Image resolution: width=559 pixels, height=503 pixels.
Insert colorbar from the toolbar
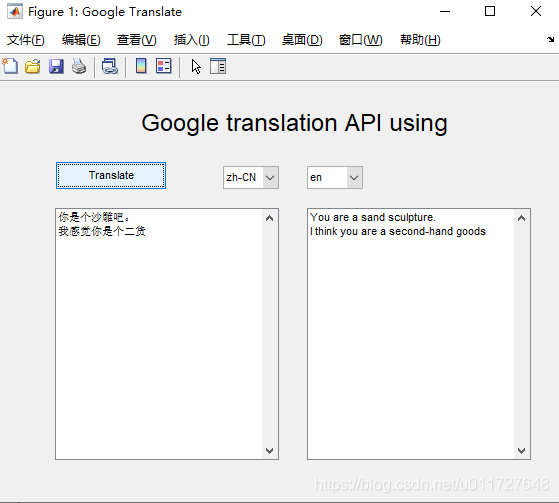coord(141,66)
